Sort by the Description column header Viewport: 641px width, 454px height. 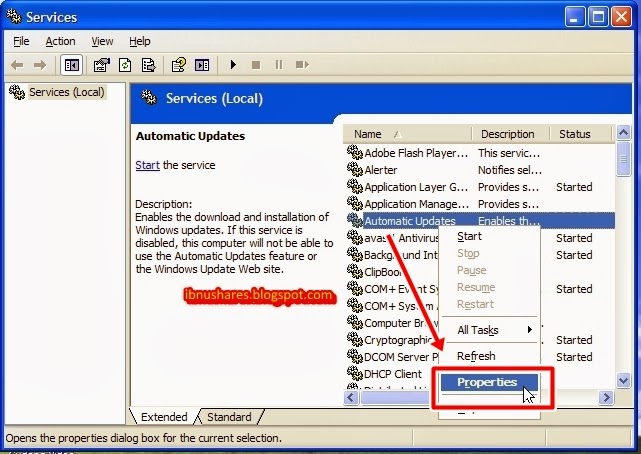(x=510, y=134)
